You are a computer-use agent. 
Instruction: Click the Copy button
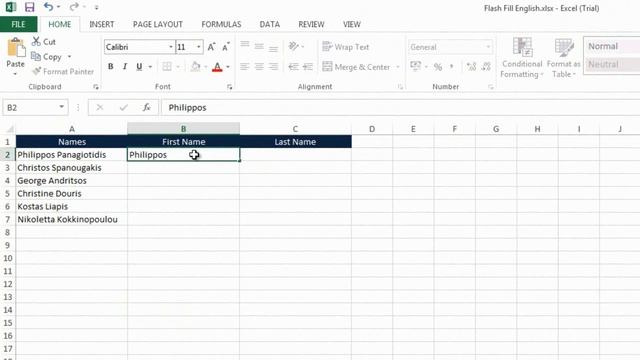click(x=47, y=57)
